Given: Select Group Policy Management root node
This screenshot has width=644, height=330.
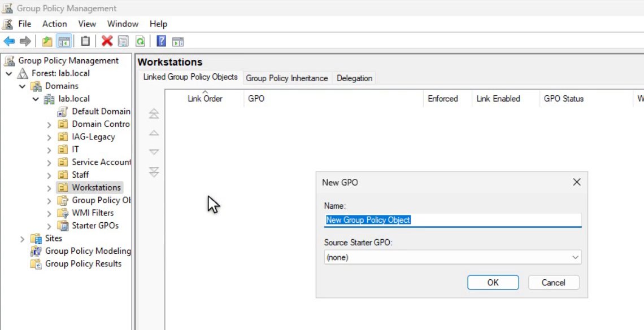Looking at the screenshot, I should click(68, 61).
